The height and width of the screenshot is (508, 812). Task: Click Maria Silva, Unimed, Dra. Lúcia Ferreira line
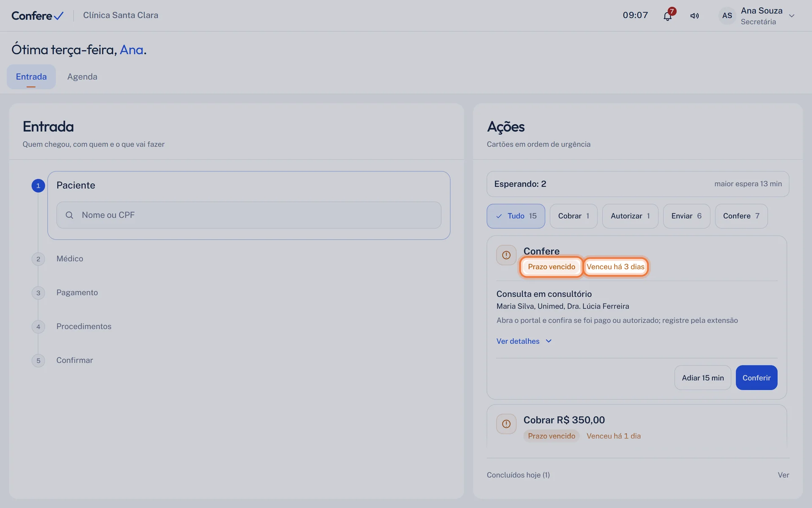[x=562, y=306]
